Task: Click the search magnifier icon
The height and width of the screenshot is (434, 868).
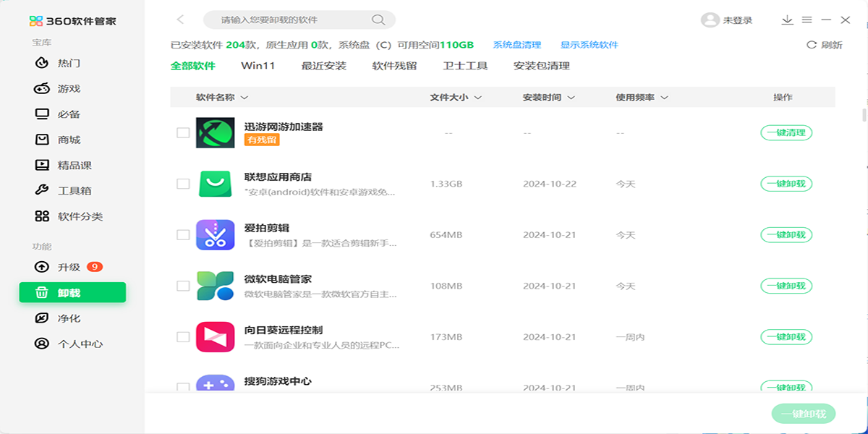Action: 378,20
